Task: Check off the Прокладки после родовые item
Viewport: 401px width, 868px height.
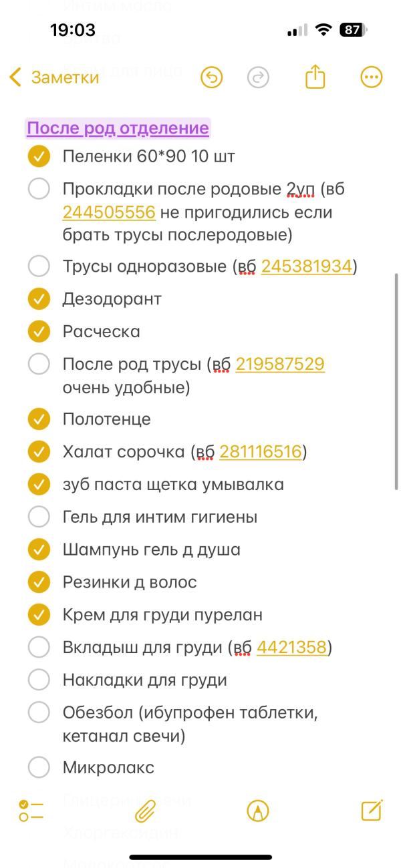Action: click(38, 190)
